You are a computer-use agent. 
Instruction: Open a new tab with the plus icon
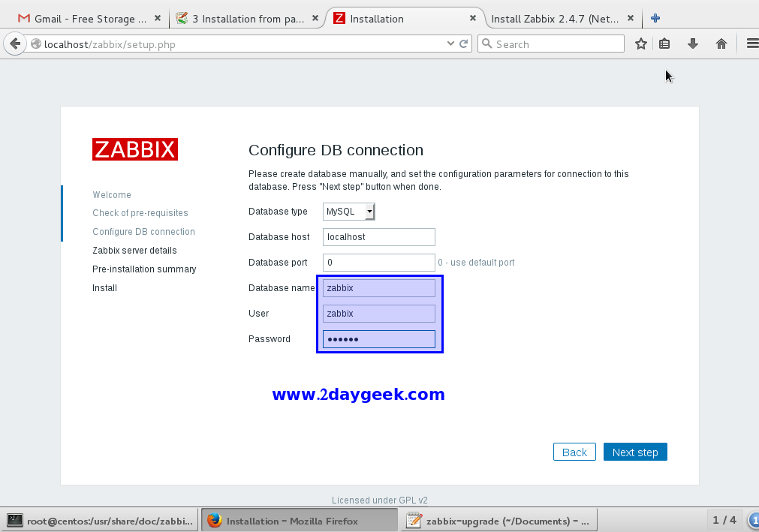[x=655, y=18]
